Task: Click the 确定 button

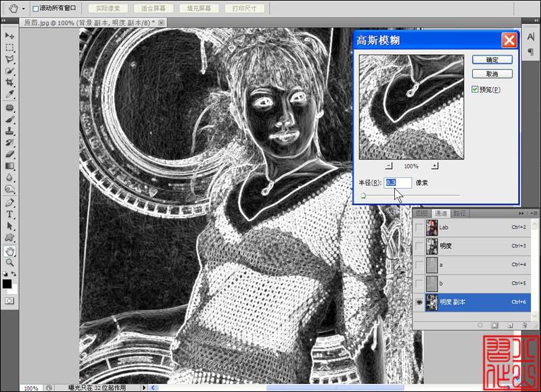Action: tap(492, 59)
